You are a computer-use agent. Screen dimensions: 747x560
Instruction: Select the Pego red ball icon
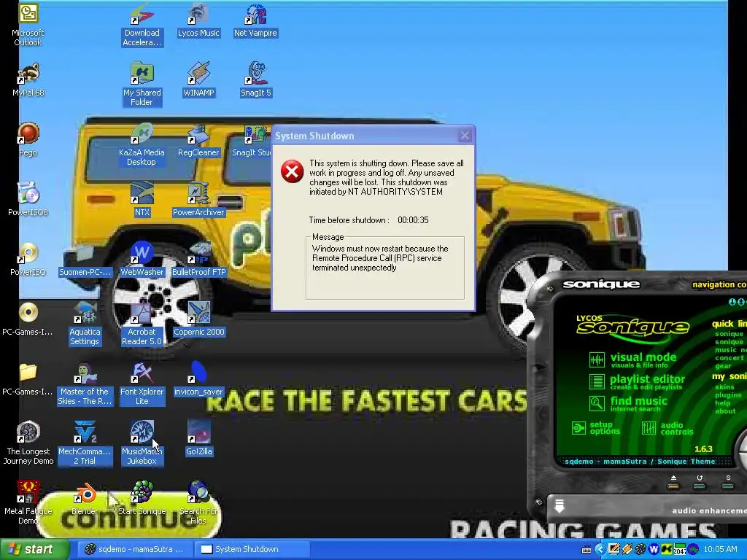click(28, 133)
